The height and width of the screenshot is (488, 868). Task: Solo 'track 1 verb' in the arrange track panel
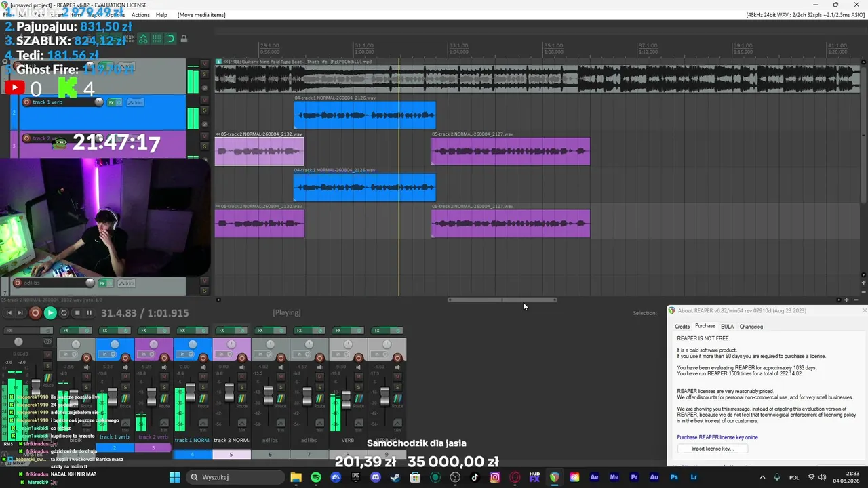204,110
